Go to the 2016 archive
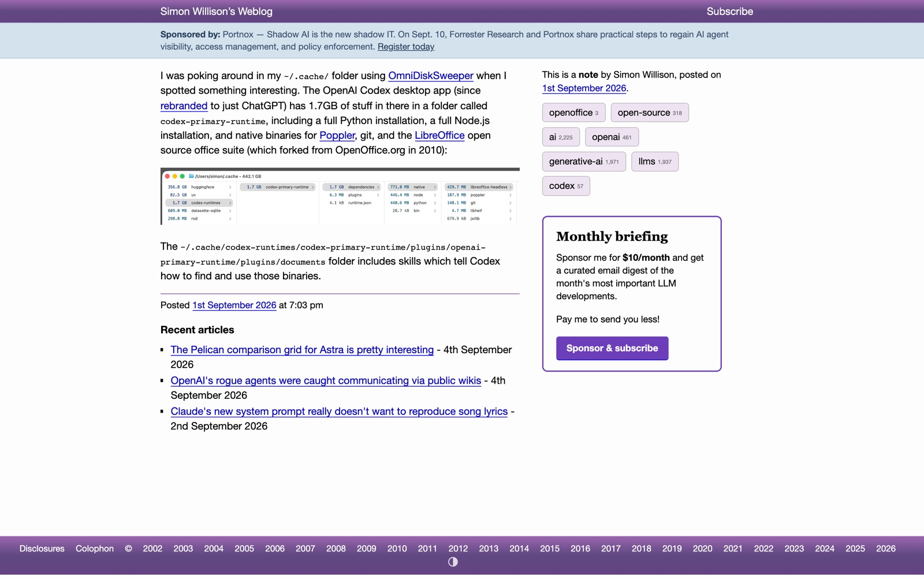Viewport: 924px width, 578px height. (x=580, y=549)
